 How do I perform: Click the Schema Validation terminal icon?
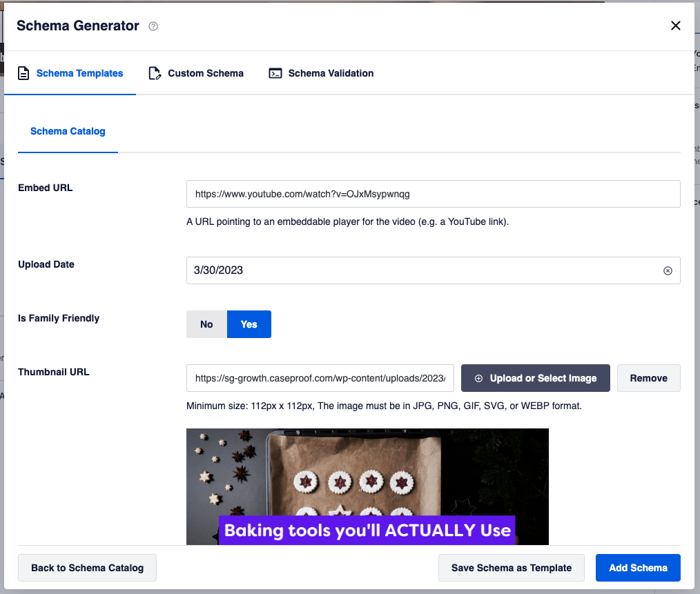coord(275,73)
